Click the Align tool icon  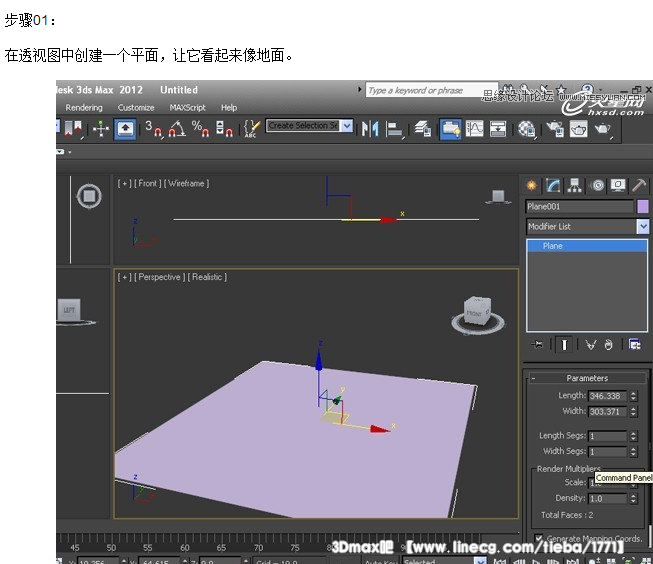pyautogui.click(x=394, y=129)
